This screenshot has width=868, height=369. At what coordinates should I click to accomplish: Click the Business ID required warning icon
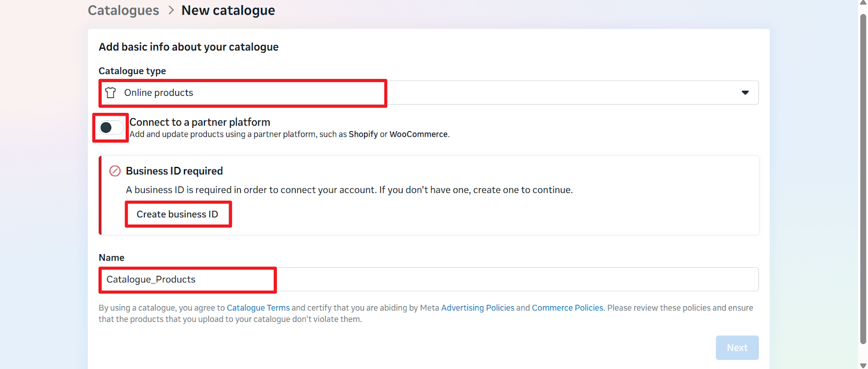pyautogui.click(x=115, y=171)
